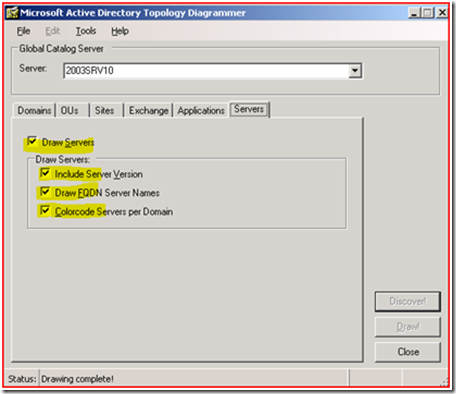This screenshot has height=394, width=456.
Task: Select the Servers tab
Action: (249, 109)
